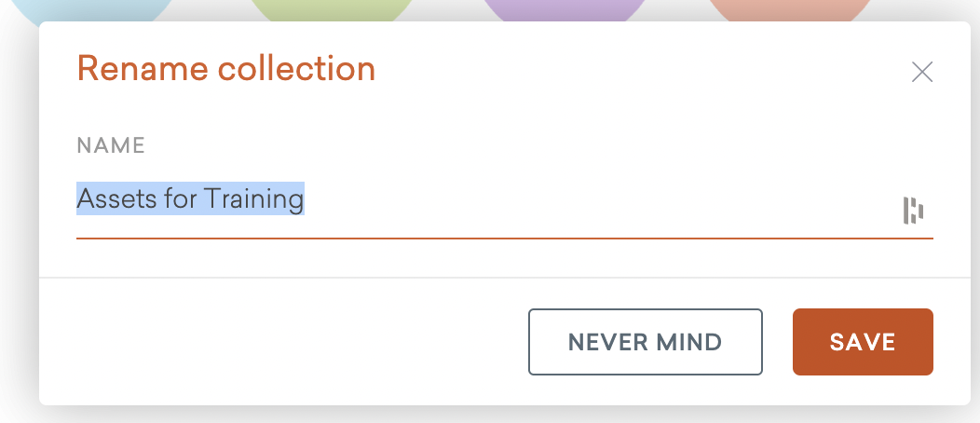Image resolution: width=980 pixels, height=423 pixels.
Task: Select the purple circle behind the dialog
Action: tap(564, 9)
